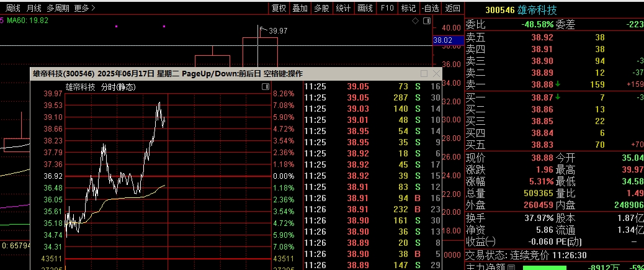
Task: Activate the 画线 drawing tool
Action: (365, 8)
